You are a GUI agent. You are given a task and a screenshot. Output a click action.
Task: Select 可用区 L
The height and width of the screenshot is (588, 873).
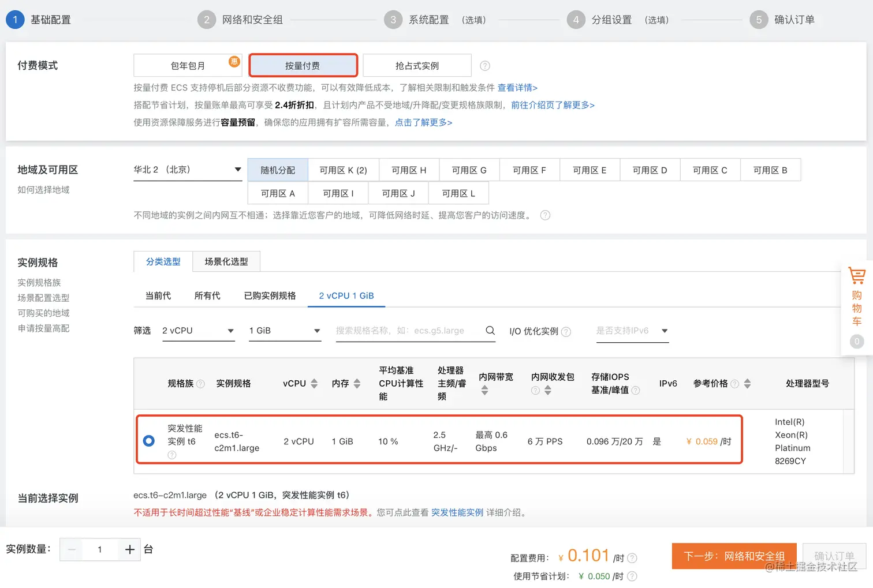[x=458, y=193]
